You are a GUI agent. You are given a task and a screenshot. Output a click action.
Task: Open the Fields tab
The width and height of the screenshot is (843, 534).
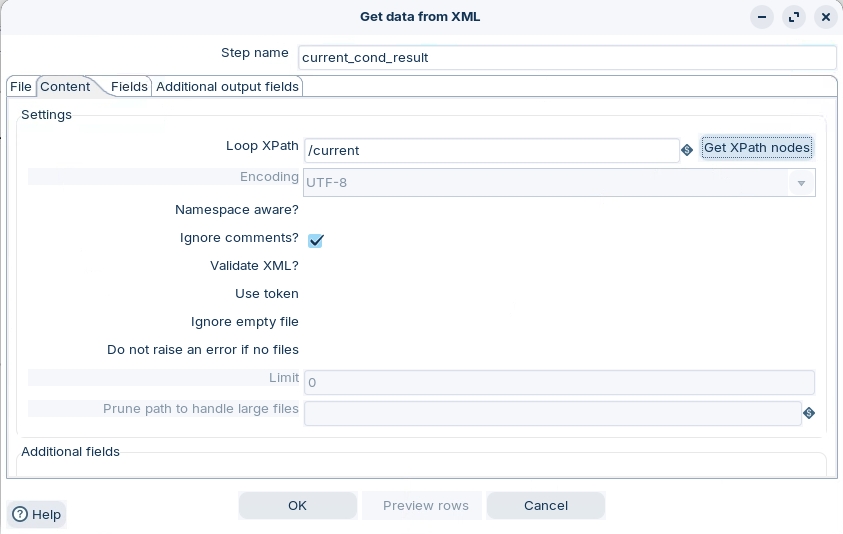pos(129,87)
